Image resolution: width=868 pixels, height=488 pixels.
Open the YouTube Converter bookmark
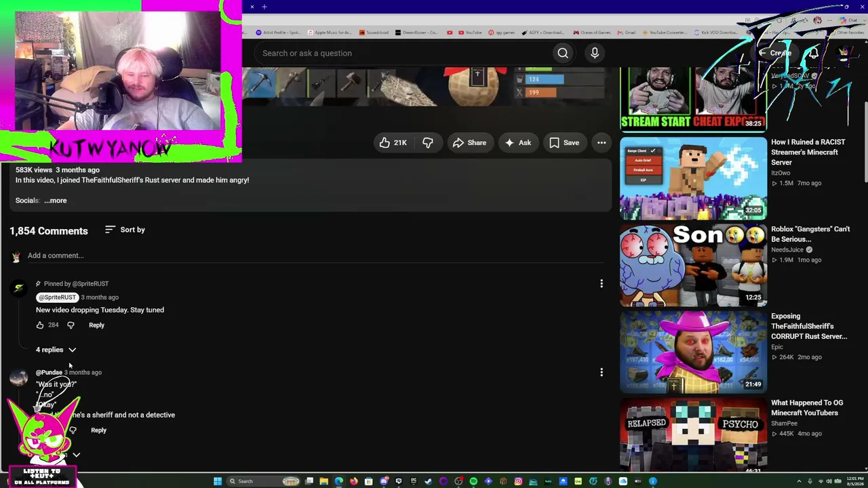[x=664, y=33]
